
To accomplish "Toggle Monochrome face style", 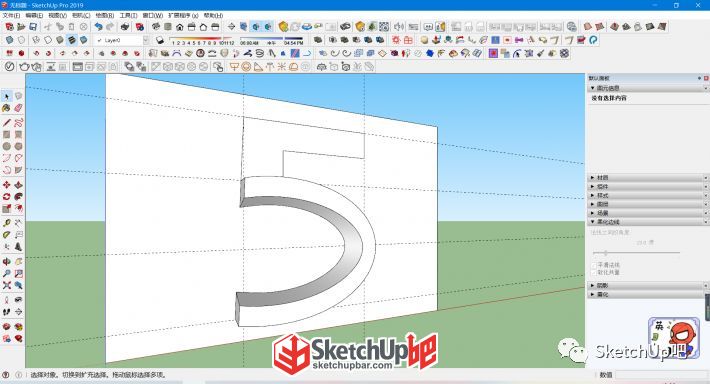I will click(x=83, y=40).
